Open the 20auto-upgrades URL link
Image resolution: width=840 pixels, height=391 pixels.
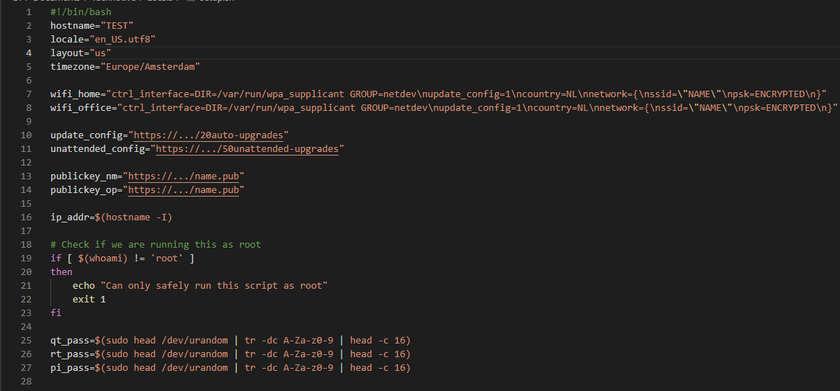208,135
